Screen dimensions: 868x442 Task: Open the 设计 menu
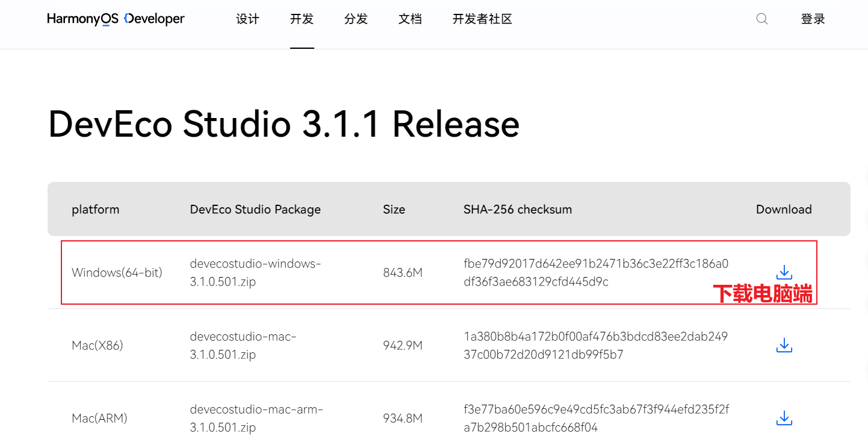pyautogui.click(x=247, y=19)
